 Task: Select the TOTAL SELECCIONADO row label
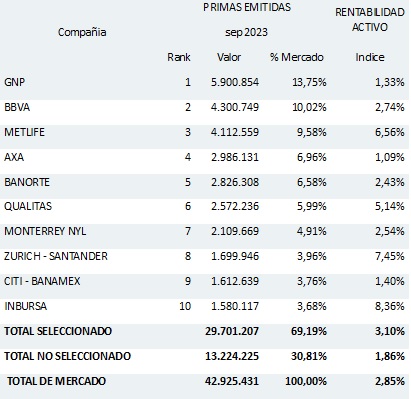coord(58,331)
